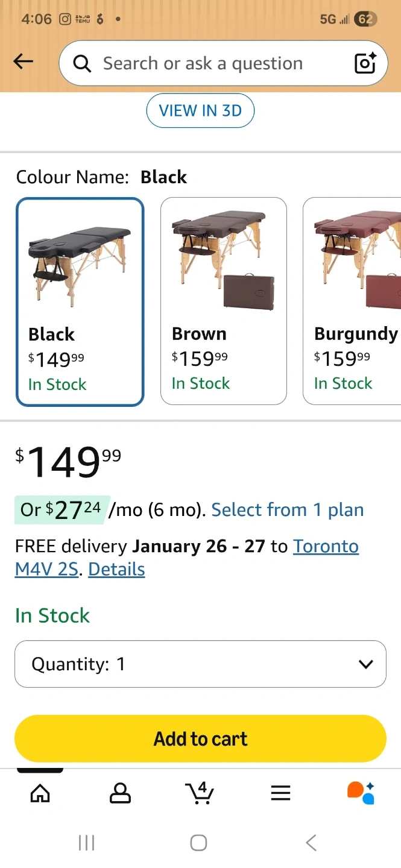The image size is (401, 868).
Task: Open the delivery Details link
Action: [116, 570]
